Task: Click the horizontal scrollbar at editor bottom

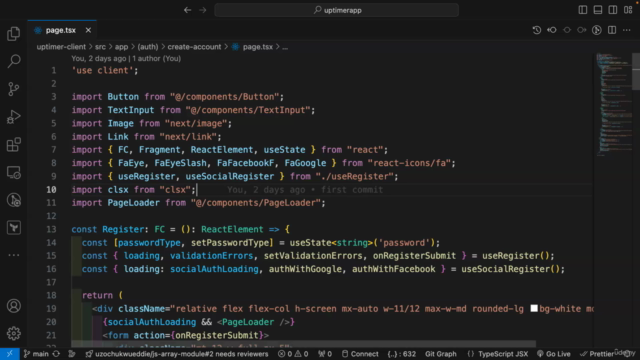Action: pyautogui.click(x=304, y=344)
